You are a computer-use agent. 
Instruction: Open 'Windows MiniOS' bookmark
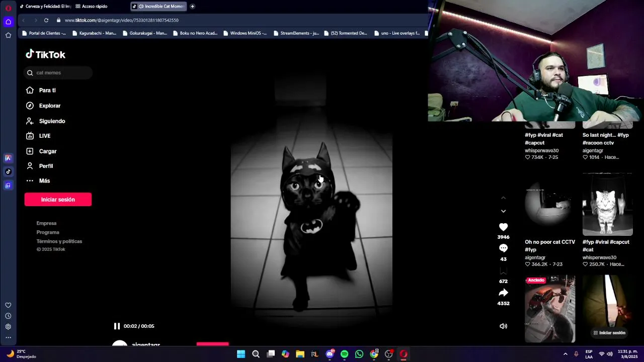[245, 33]
